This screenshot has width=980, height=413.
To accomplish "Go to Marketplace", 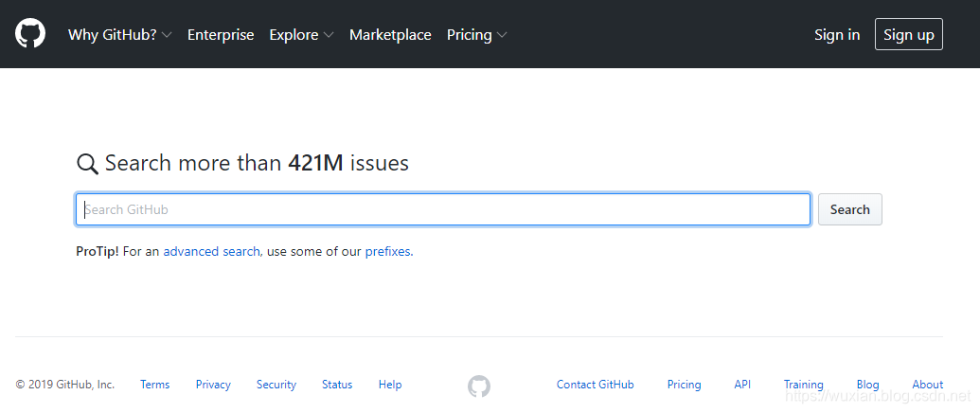I will [x=390, y=35].
